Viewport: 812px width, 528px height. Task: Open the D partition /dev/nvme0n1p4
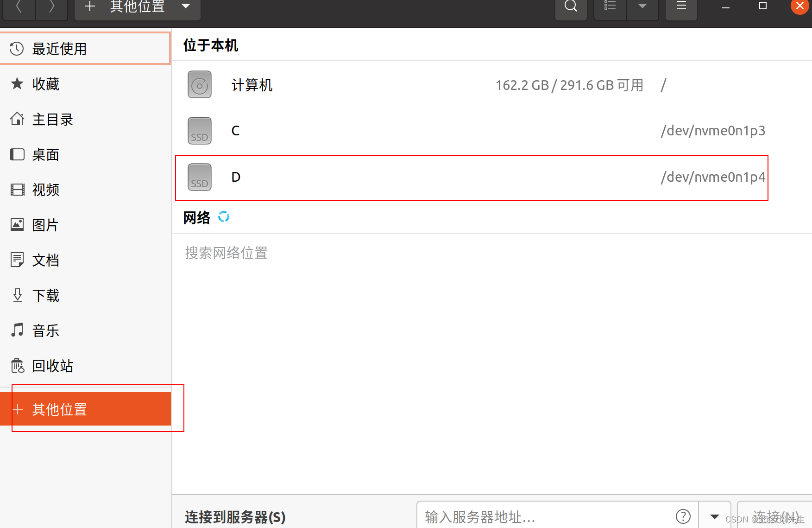tap(236, 177)
